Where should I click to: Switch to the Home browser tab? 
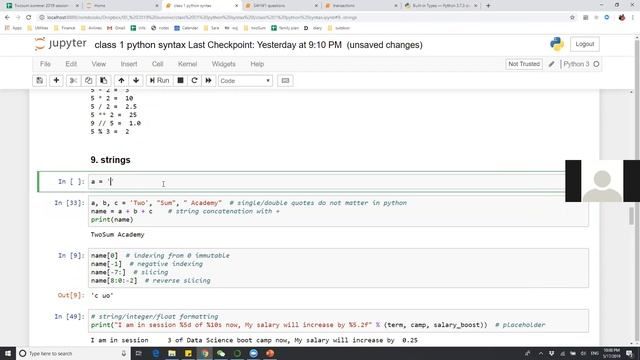click(x=122, y=6)
